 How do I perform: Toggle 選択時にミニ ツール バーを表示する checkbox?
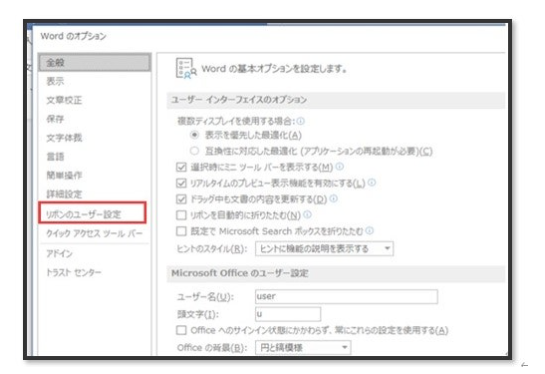[181, 167]
